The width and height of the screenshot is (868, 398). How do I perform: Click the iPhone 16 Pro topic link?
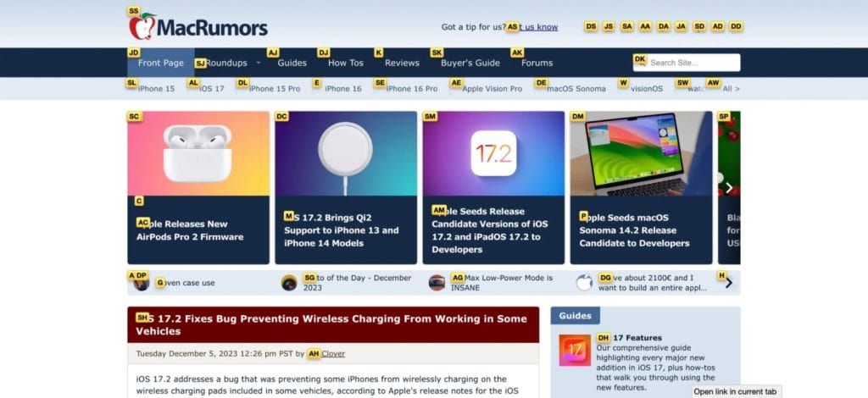point(411,88)
